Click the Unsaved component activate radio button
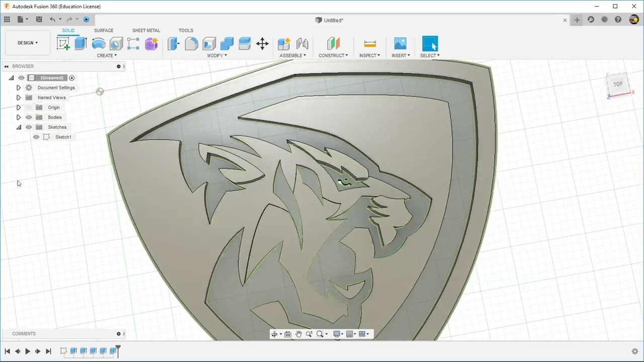 point(71,78)
